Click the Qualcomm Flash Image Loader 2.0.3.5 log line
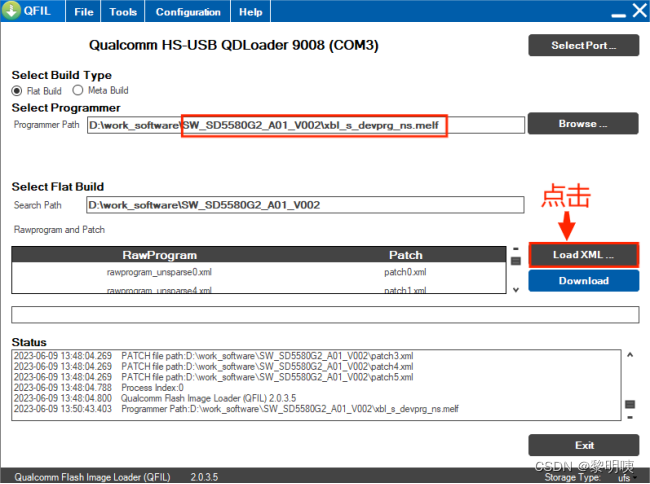The image size is (650, 484). click(155, 398)
